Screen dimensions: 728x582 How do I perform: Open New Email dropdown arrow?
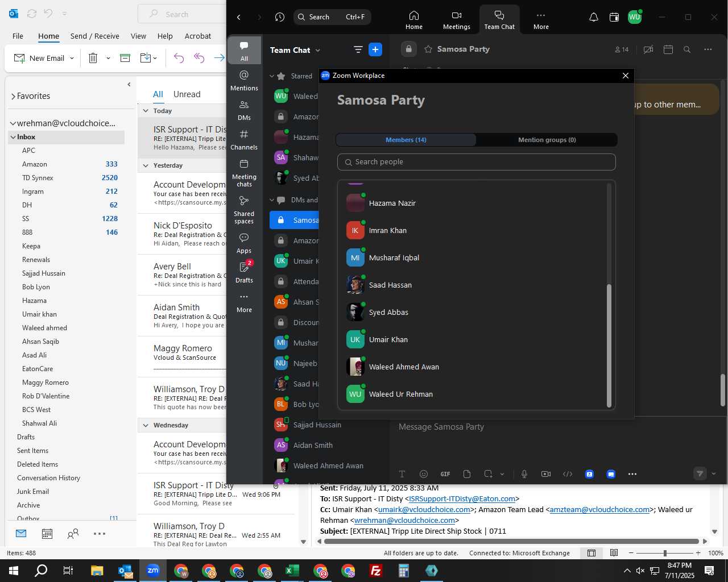coord(72,58)
